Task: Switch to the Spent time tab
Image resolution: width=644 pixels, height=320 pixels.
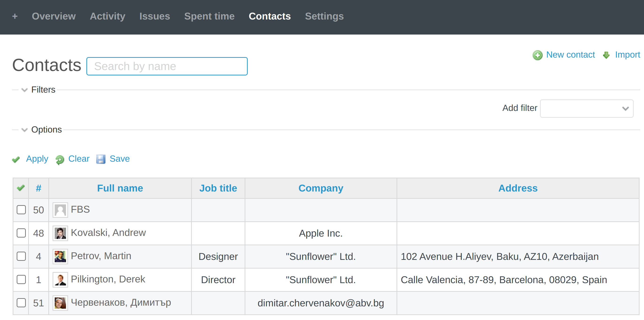Action: click(209, 16)
